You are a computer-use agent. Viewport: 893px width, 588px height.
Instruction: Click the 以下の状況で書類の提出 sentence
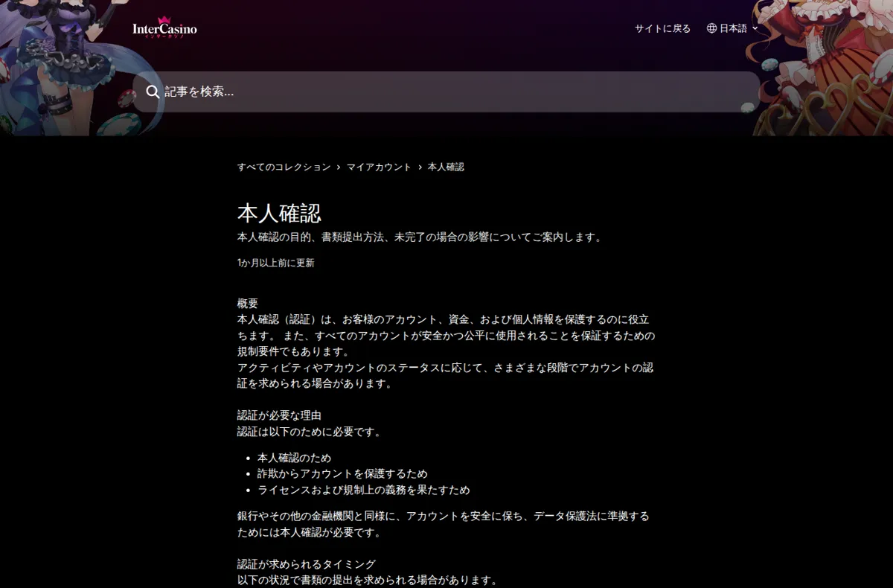point(368,580)
